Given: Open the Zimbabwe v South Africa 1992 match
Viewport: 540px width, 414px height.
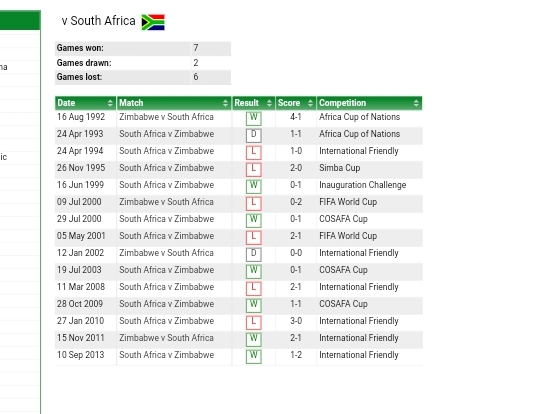Looking at the screenshot, I should pyautogui.click(x=166, y=117).
